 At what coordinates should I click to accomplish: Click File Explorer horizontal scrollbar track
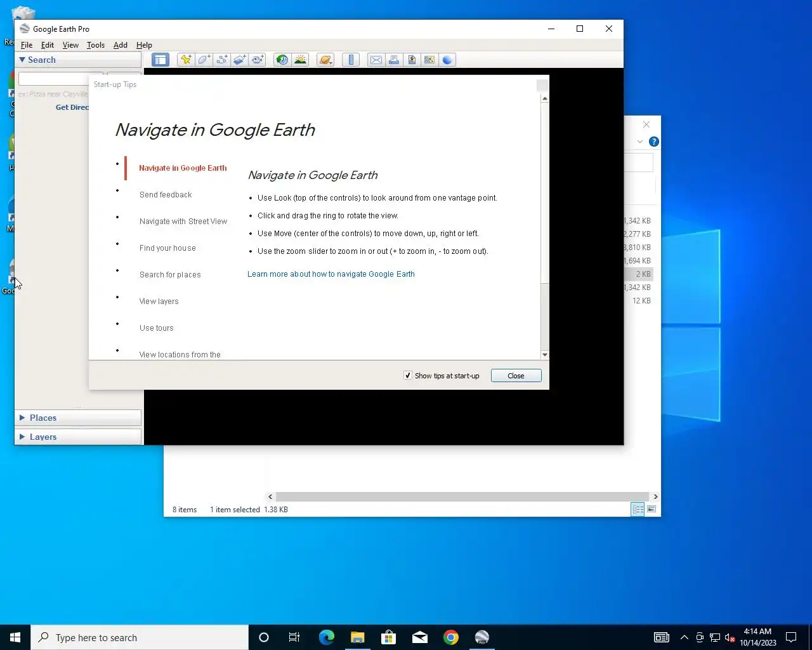click(x=462, y=496)
